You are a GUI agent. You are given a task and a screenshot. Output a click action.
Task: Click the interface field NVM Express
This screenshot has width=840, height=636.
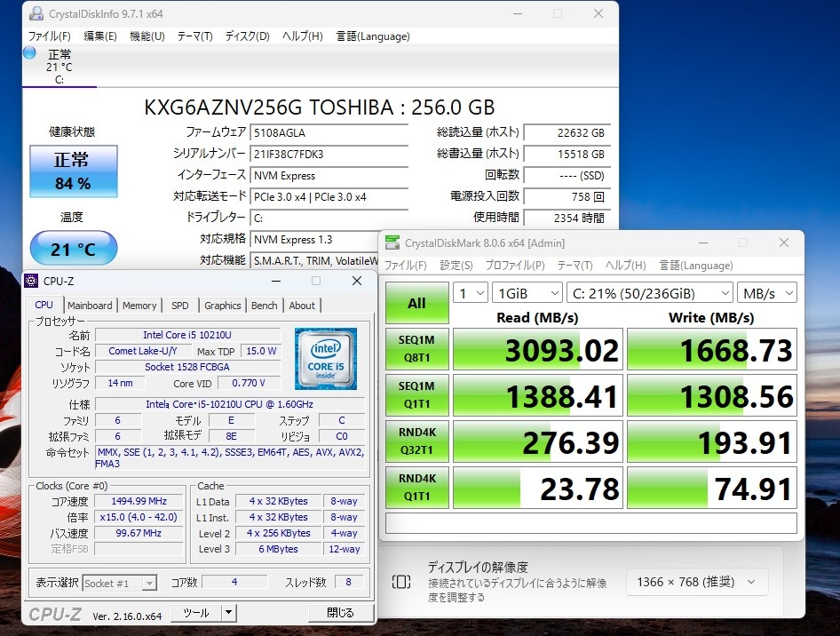pos(329,176)
